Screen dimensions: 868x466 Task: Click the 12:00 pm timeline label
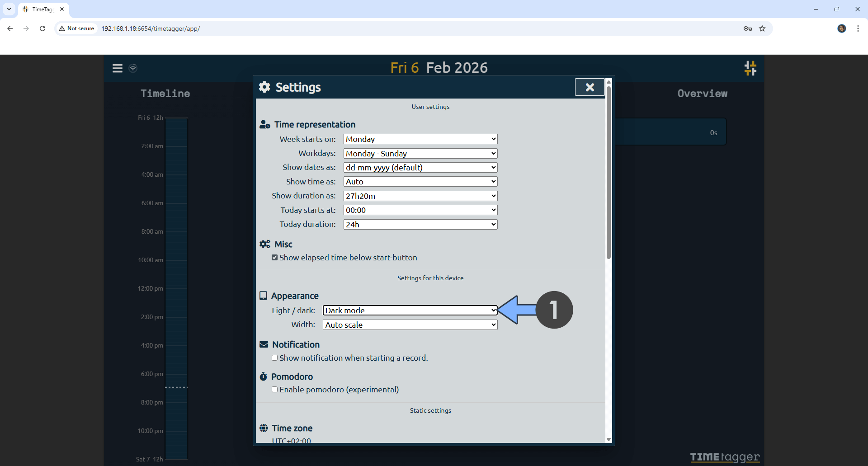coord(151,288)
